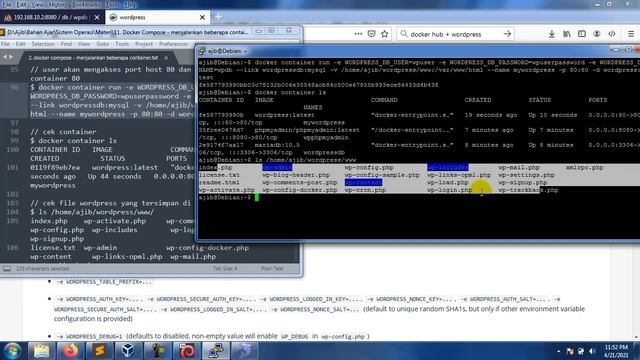Close the wordpress browser tab
The height and width of the screenshot is (360, 640).
[x=202, y=17]
